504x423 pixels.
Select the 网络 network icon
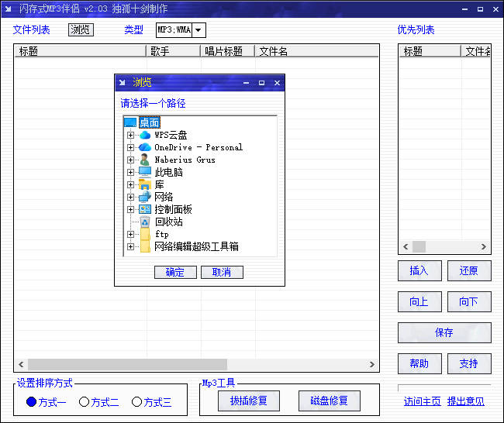[x=144, y=197]
